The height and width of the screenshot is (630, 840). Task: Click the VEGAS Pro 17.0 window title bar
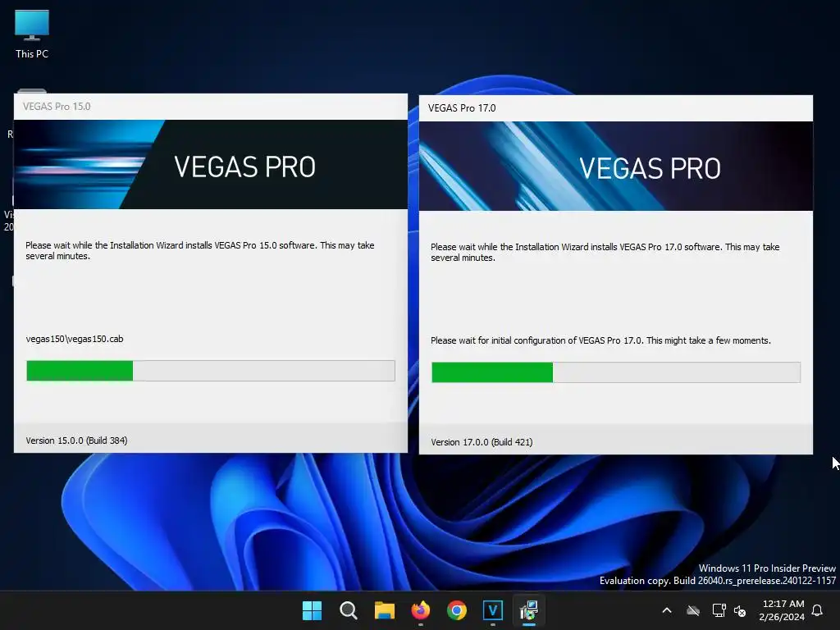616,108
